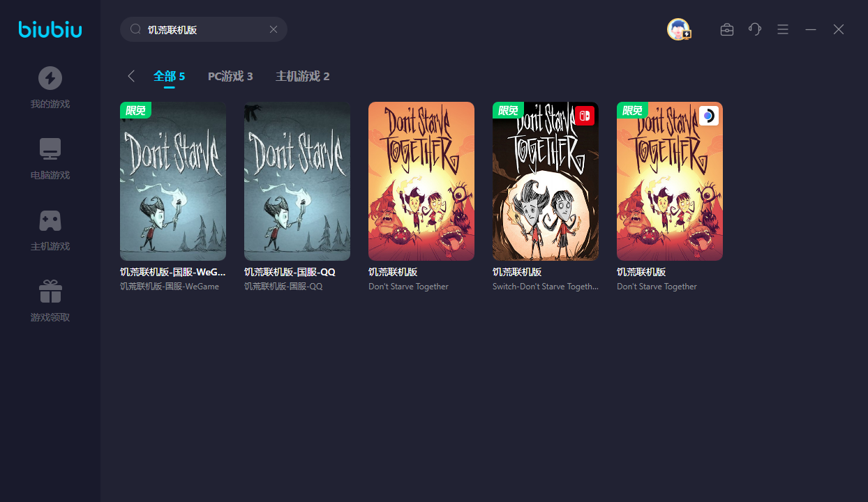Viewport: 868px width, 502px height.
Task: Click the biubiu logo
Action: click(x=50, y=29)
